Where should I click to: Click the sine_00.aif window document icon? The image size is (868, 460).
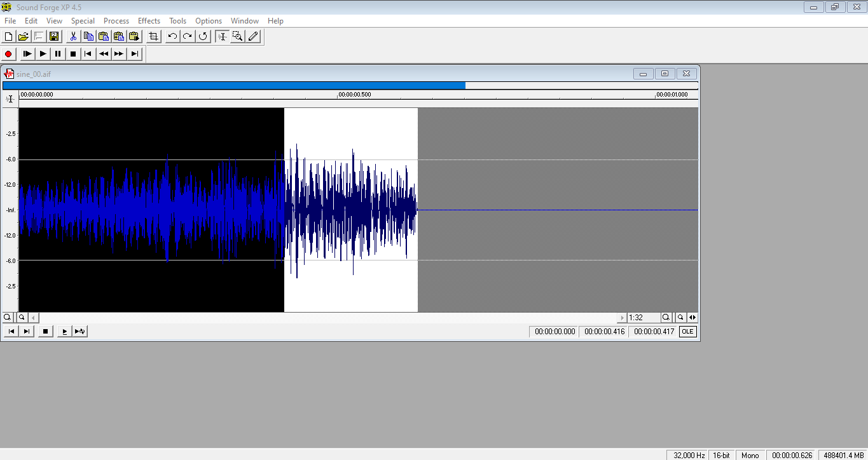9,74
